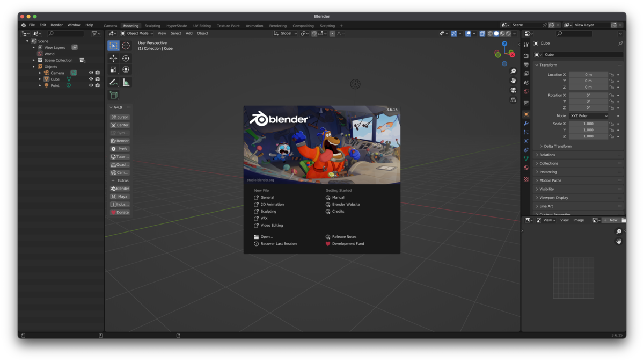Click the Prefs button in sidebar
Image resolution: width=644 pixels, height=362 pixels.
(120, 149)
